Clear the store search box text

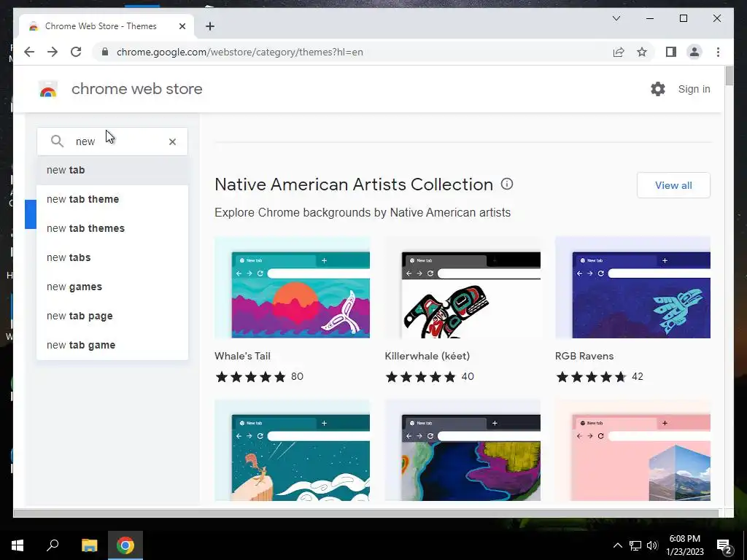point(172,141)
